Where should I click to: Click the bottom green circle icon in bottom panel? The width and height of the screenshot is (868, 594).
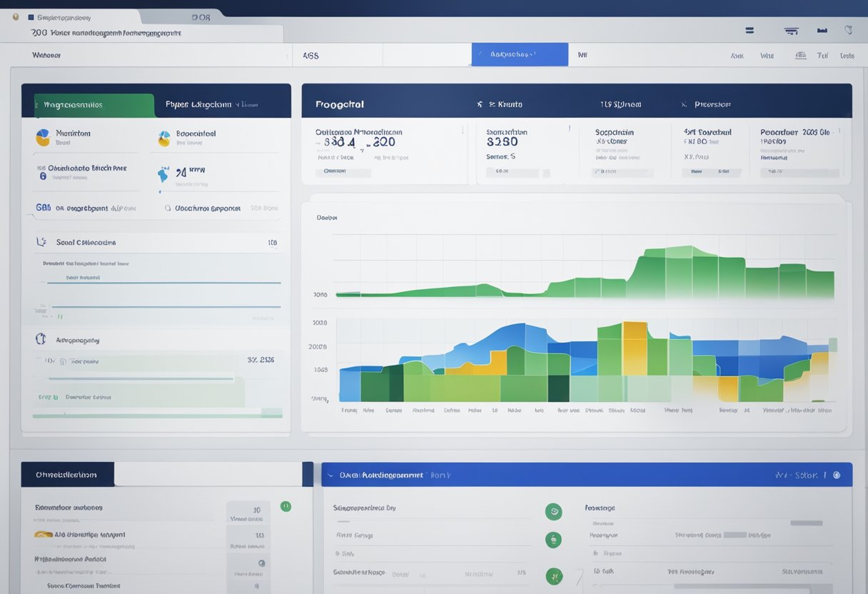(x=553, y=575)
